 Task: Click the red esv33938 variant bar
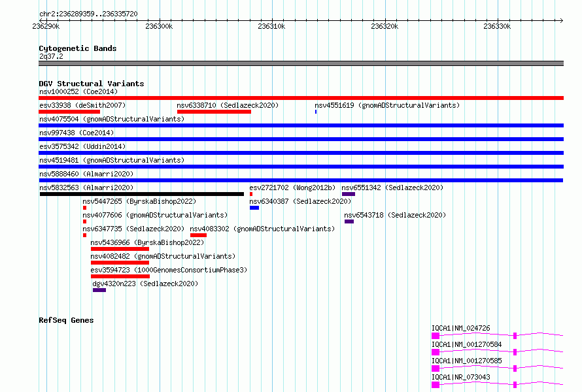pyautogui.click(x=69, y=112)
